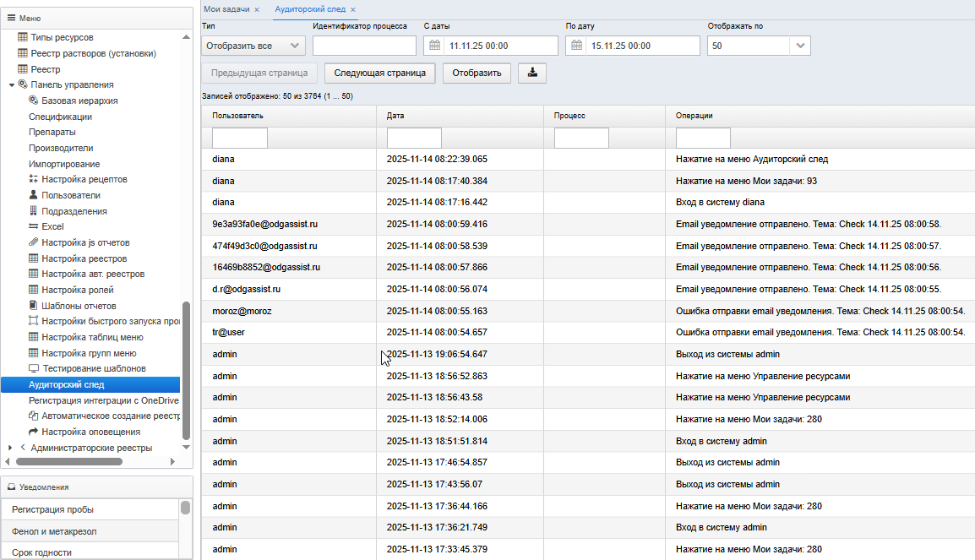
Task: Click the Настройка рецептов icon
Action: point(34,179)
